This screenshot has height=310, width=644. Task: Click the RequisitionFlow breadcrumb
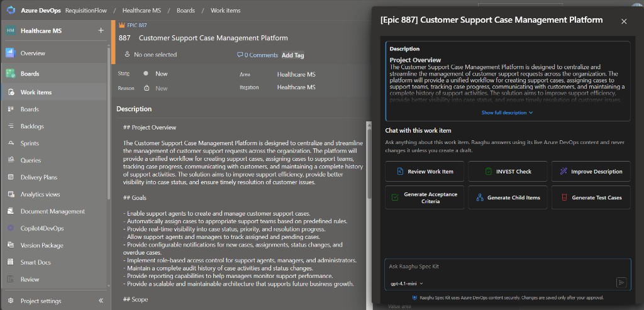pyautogui.click(x=85, y=10)
